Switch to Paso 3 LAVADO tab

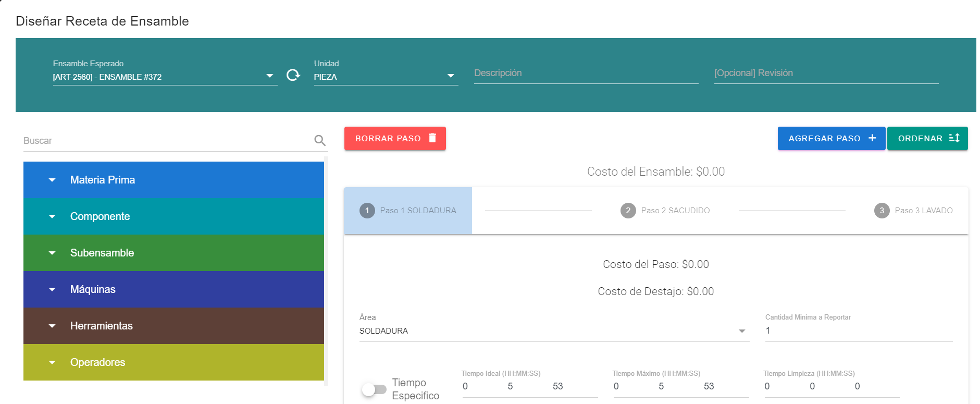coord(923,211)
